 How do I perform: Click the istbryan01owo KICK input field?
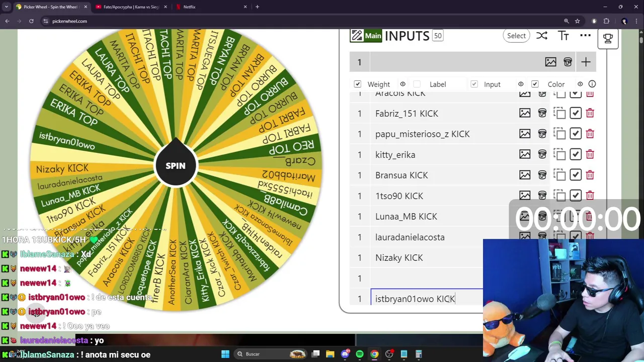click(x=427, y=299)
